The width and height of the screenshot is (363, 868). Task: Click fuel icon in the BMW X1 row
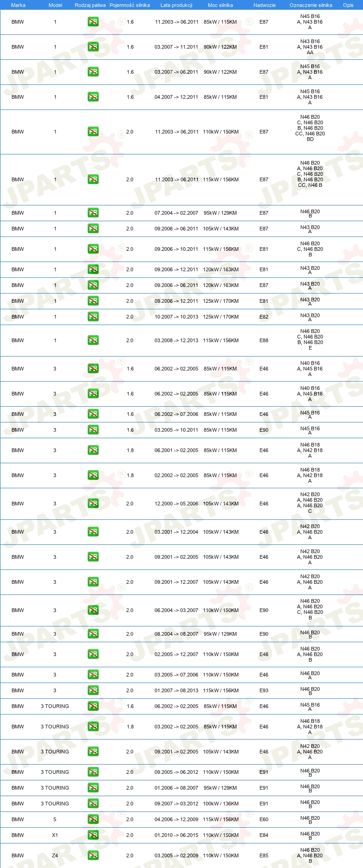[x=93, y=835]
